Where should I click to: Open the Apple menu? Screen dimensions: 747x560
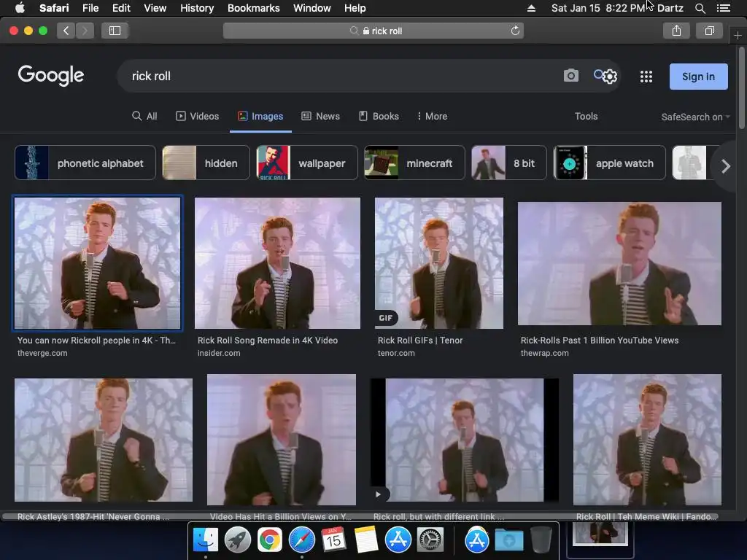click(x=20, y=7)
